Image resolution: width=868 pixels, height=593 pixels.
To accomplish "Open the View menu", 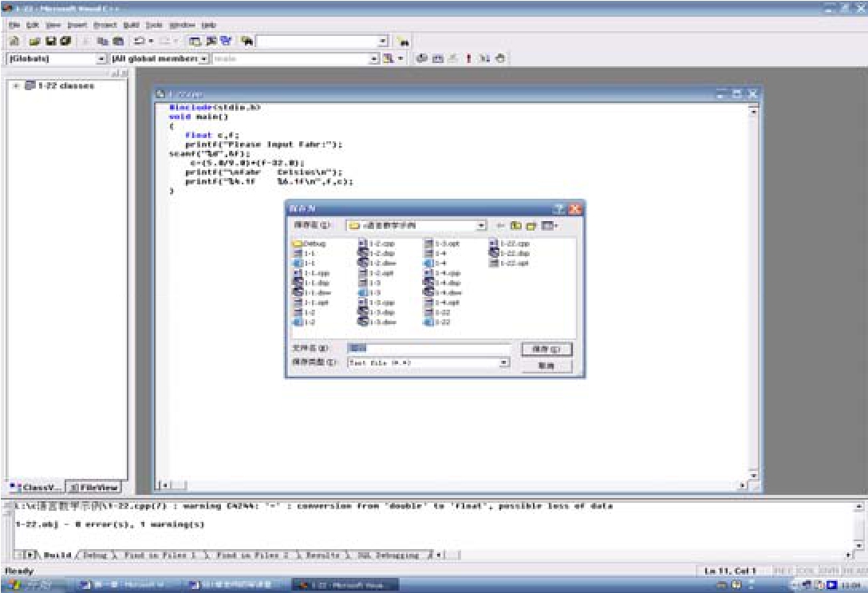I will pyautogui.click(x=53, y=25).
